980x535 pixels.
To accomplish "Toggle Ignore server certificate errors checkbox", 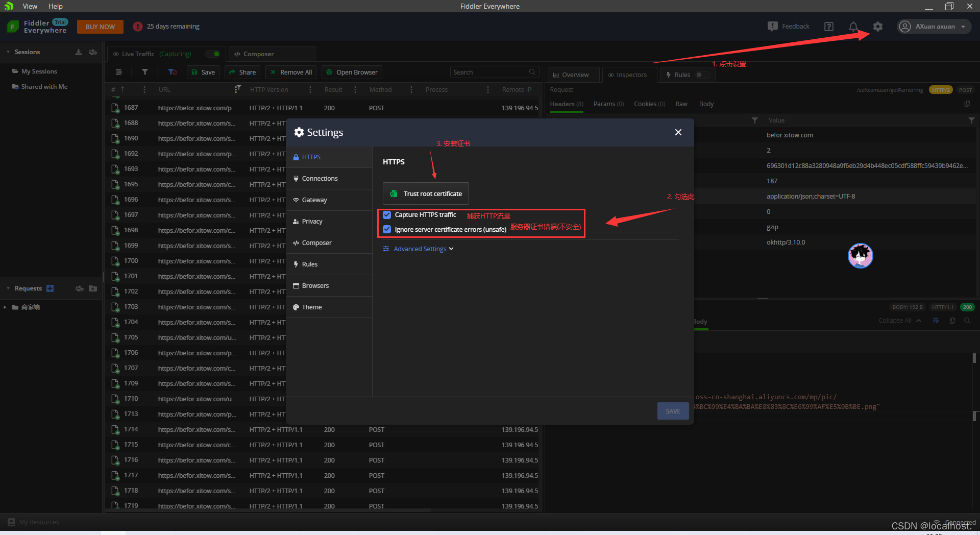I will pyautogui.click(x=387, y=229).
